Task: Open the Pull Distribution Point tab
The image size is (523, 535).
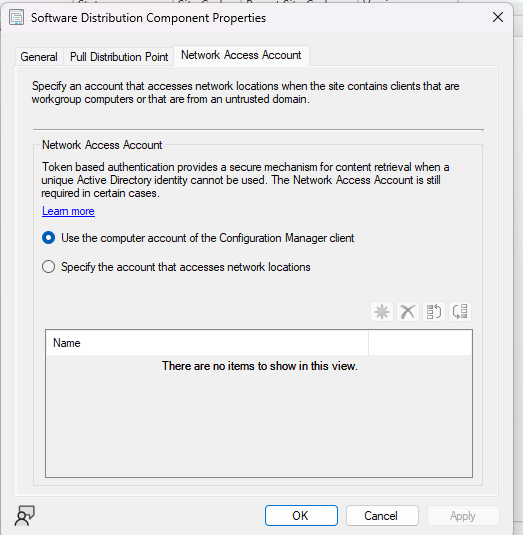Action: click(x=119, y=57)
